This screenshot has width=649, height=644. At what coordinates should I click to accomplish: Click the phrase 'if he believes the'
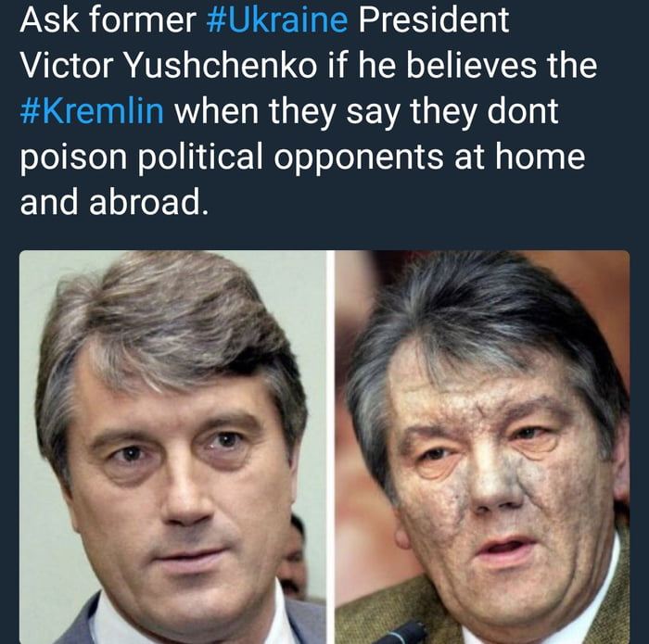(463, 66)
